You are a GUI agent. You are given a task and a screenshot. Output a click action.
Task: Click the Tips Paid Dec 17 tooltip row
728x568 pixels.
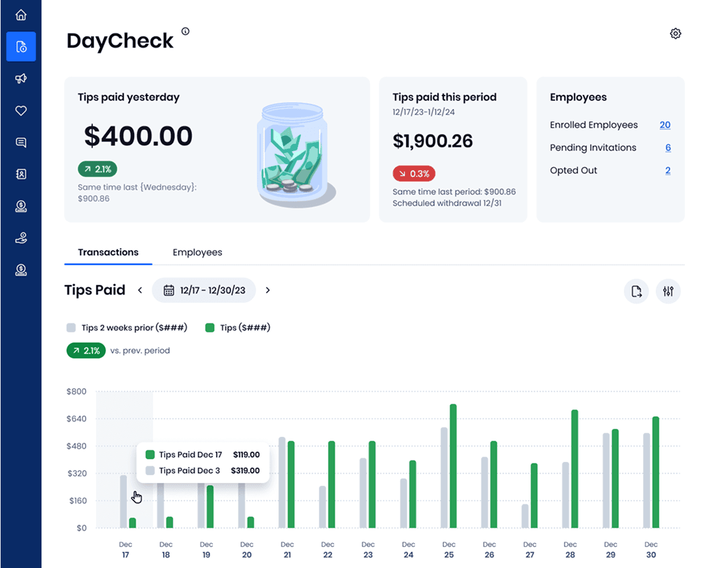coord(203,455)
